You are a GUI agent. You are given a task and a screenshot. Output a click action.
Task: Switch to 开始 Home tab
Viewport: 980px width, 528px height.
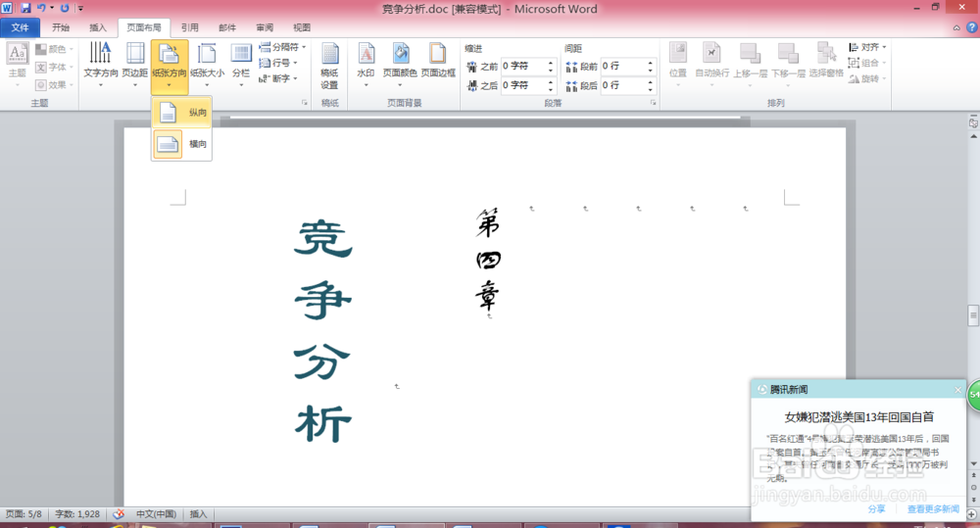(61, 27)
